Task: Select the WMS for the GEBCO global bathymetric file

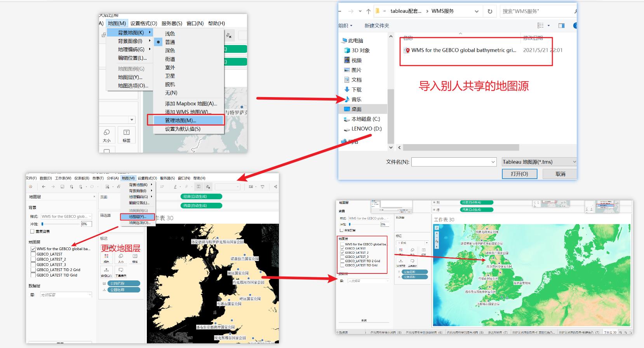Action: pos(460,50)
